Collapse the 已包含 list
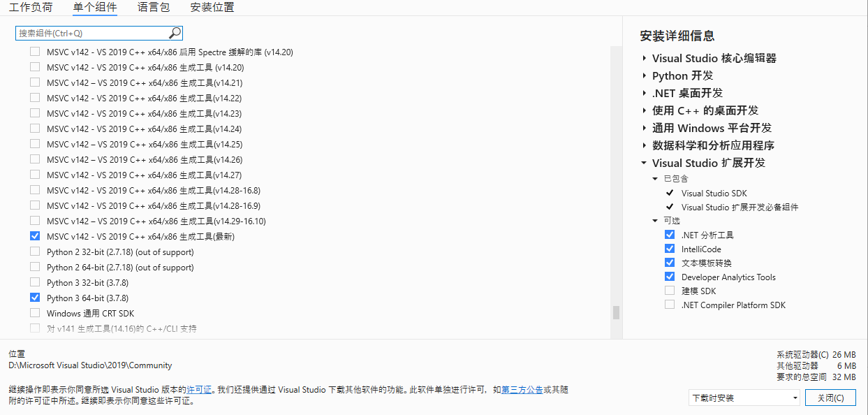Viewport: 868px width, 415px height. (655, 178)
